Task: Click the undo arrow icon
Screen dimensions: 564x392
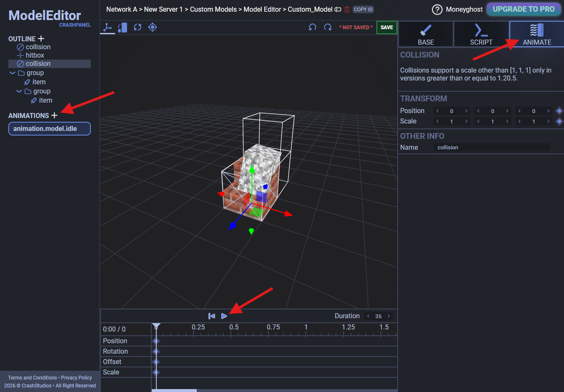Action: coord(313,28)
